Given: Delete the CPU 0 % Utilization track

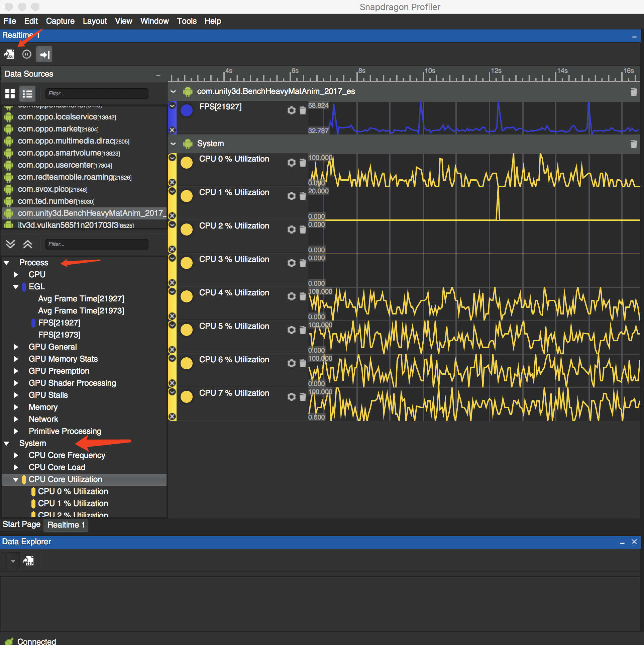Looking at the screenshot, I should click(x=303, y=163).
